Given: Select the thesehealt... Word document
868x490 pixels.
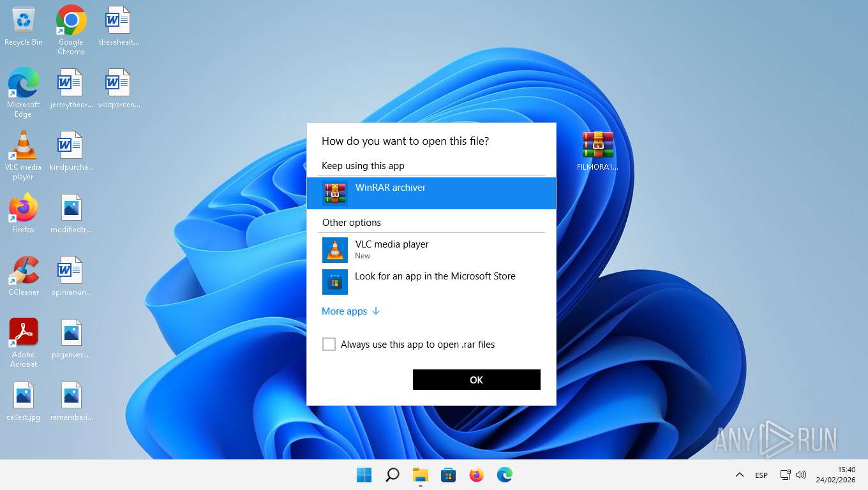Looking at the screenshot, I should coord(118,27).
